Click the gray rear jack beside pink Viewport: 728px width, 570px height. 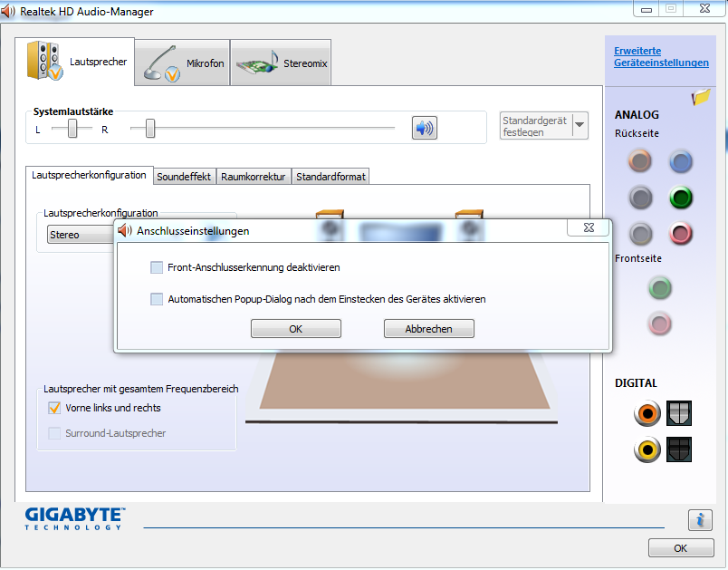(641, 234)
